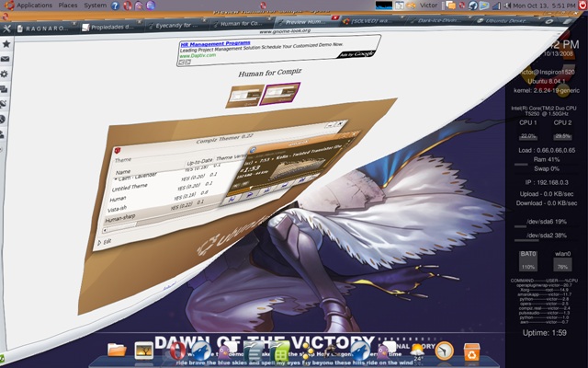Open the image viewer sunset icon in dock
The width and height of the screenshot is (588, 368).
pyautogui.click(x=144, y=351)
